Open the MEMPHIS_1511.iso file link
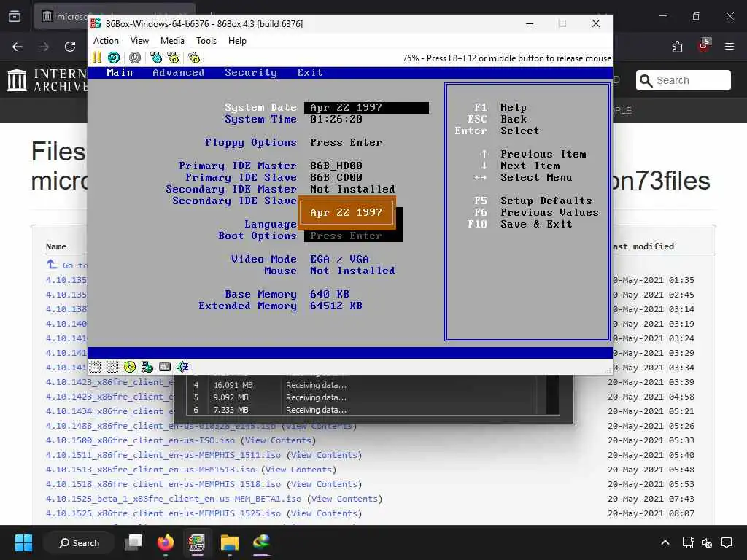 [163, 455]
